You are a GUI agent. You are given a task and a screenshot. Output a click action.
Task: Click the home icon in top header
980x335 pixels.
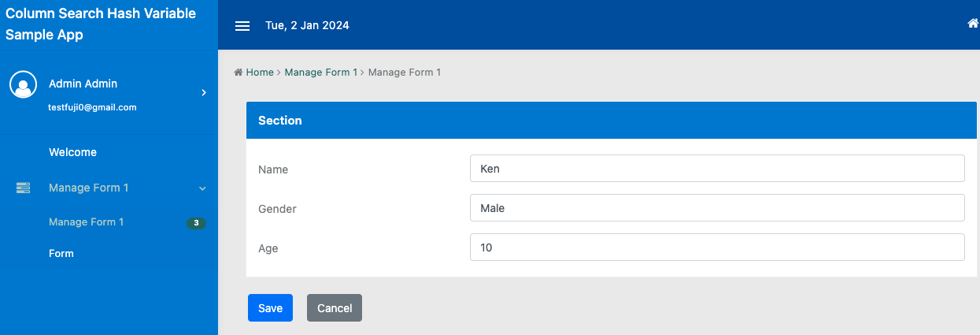[x=973, y=24]
